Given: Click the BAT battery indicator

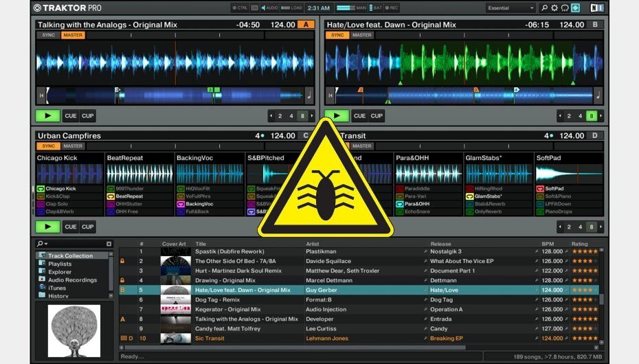Looking at the screenshot, I should (375, 8).
